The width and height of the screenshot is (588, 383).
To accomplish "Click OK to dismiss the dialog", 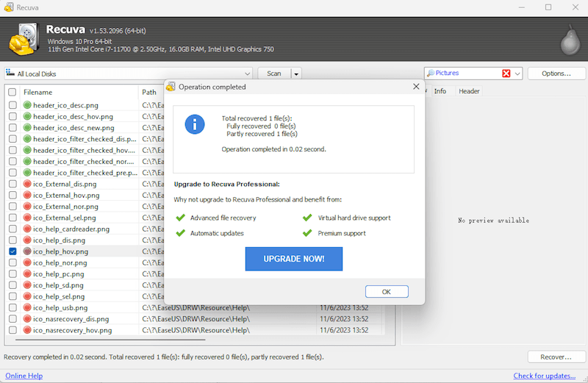I will pyautogui.click(x=387, y=291).
